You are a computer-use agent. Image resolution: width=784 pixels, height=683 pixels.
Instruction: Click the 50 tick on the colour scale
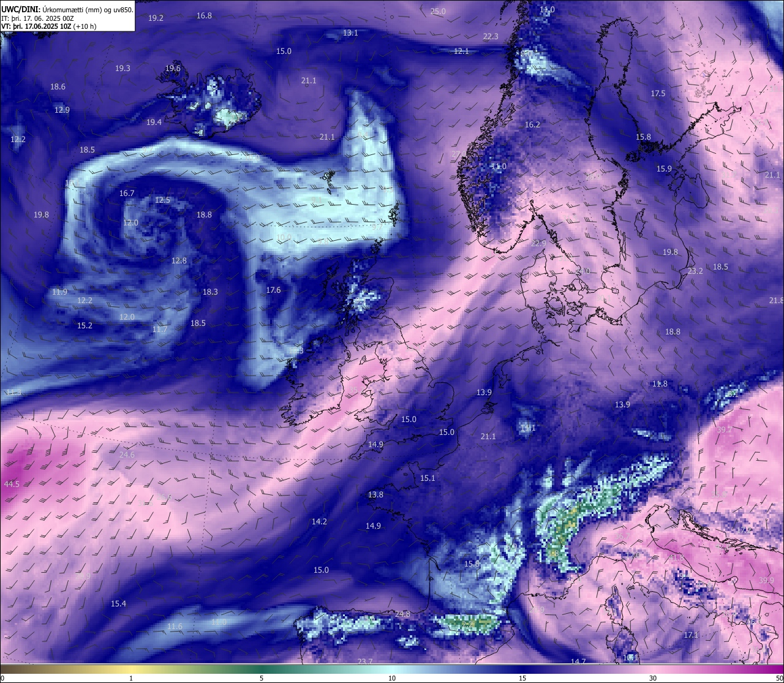pos(779,678)
